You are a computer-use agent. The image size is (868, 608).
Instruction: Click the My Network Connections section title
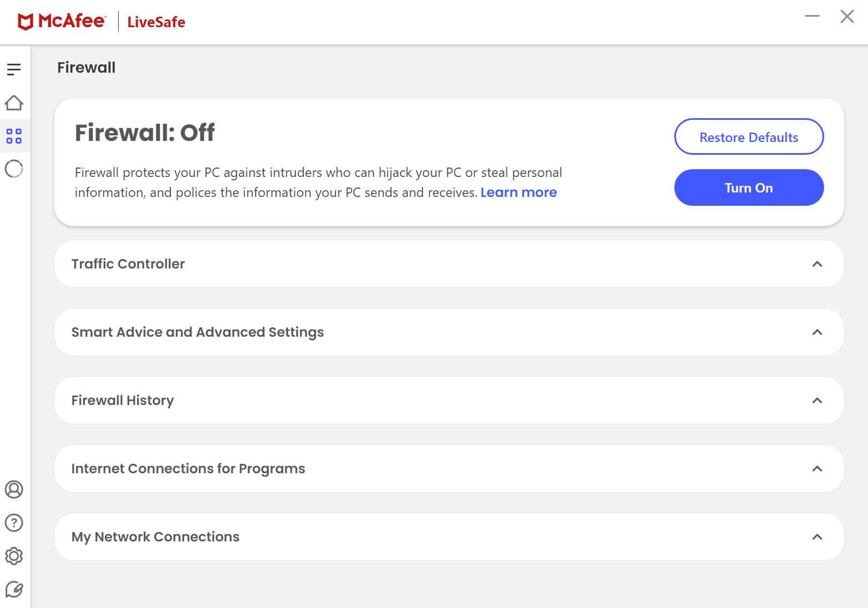pyautogui.click(x=155, y=537)
